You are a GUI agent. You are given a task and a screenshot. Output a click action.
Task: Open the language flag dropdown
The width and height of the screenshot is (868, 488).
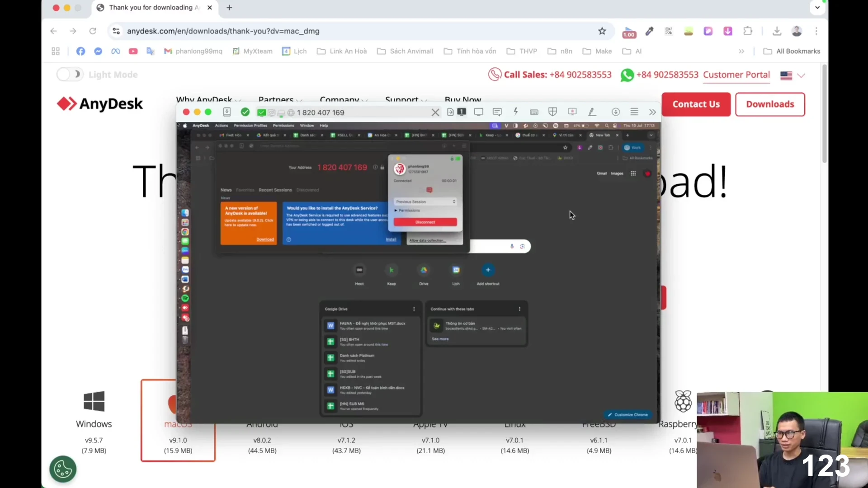pos(793,75)
